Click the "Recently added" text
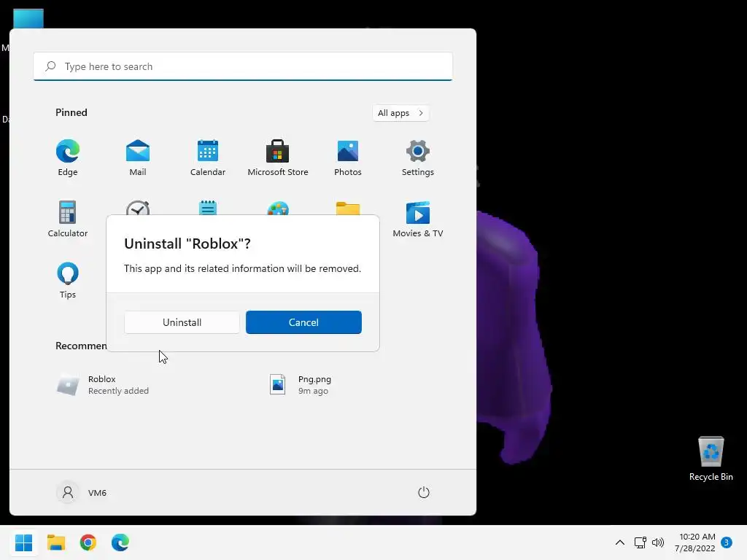The height and width of the screenshot is (560, 747). (x=119, y=391)
